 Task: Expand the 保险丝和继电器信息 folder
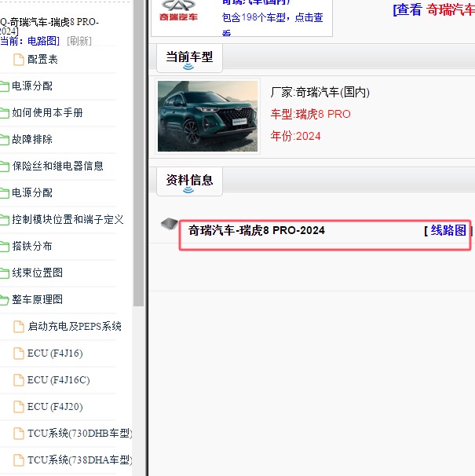pyautogui.click(x=57, y=166)
